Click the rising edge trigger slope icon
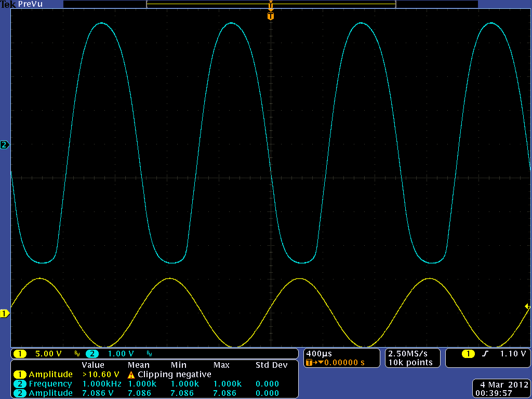The width and height of the screenshot is (532, 399). click(486, 354)
